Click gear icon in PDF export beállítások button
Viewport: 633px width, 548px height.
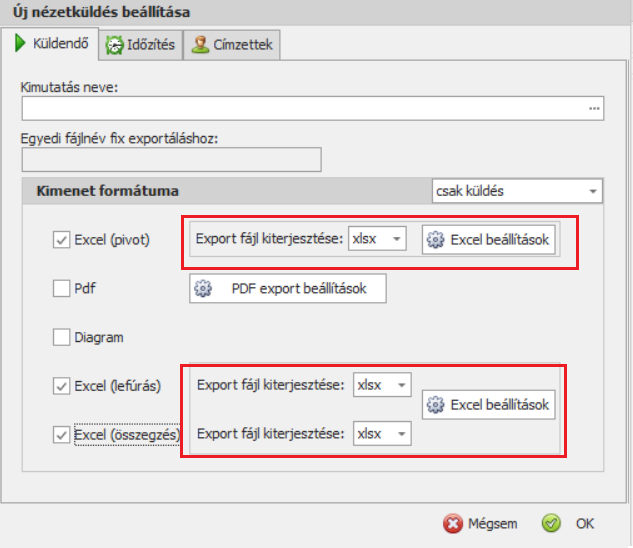[x=203, y=288]
